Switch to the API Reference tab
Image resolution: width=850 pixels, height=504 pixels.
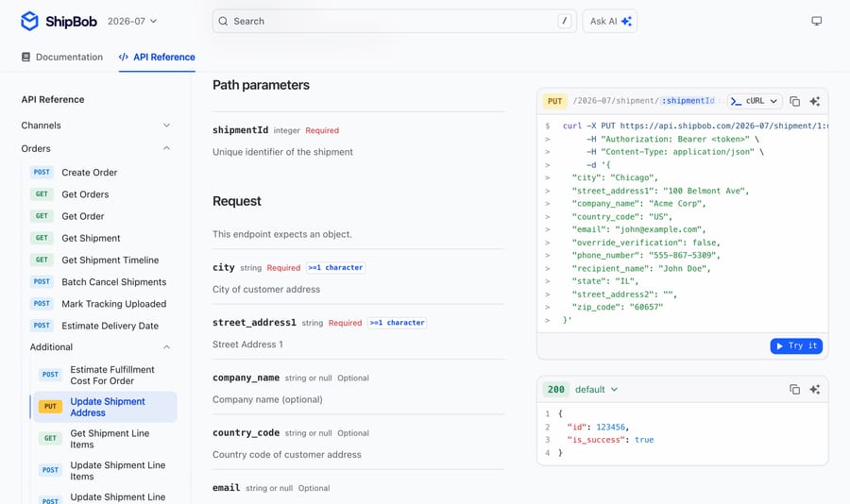click(157, 57)
